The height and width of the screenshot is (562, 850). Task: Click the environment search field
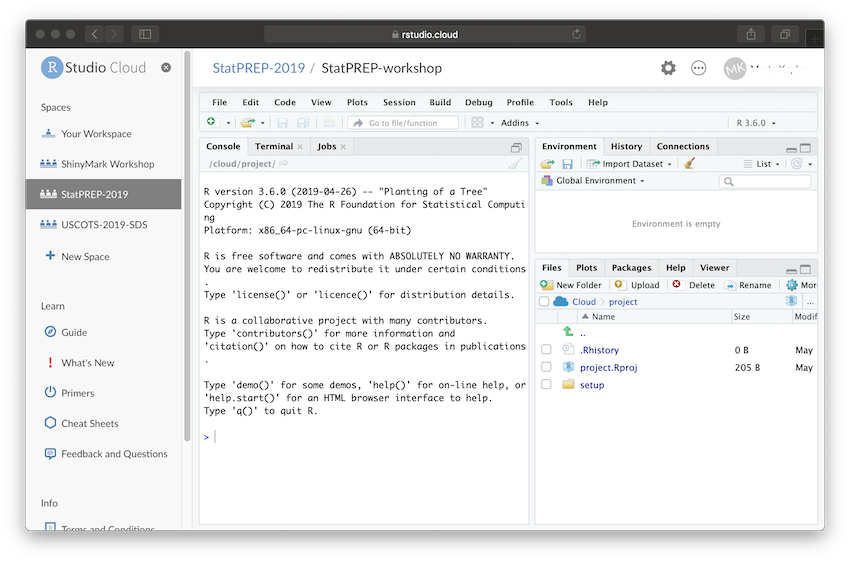[x=765, y=182]
